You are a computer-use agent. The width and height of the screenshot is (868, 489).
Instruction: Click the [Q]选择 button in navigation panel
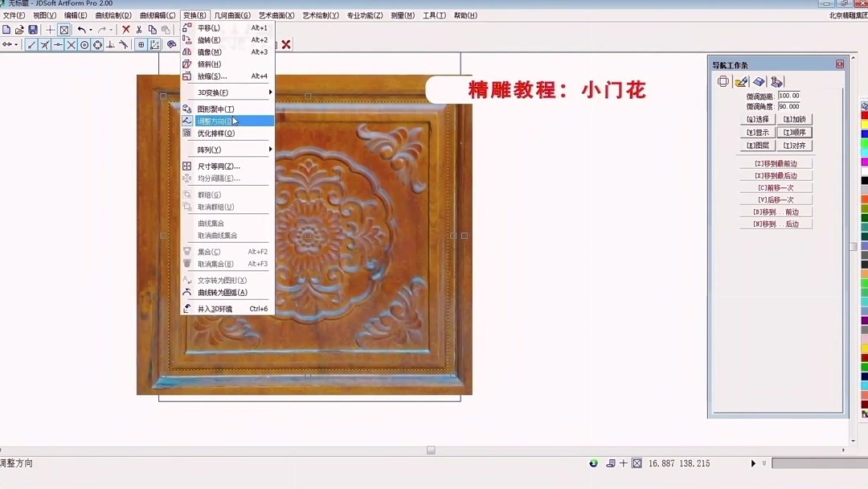click(758, 119)
